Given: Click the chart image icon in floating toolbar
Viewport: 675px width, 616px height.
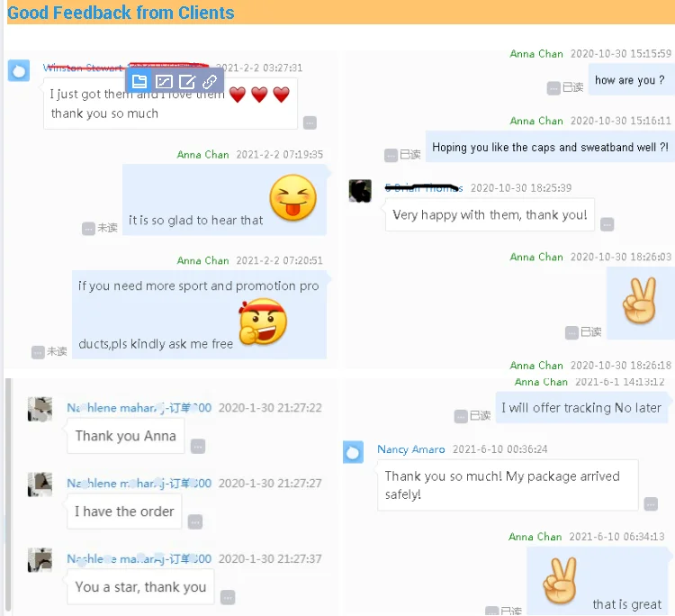Looking at the screenshot, I should coord(164,81).
